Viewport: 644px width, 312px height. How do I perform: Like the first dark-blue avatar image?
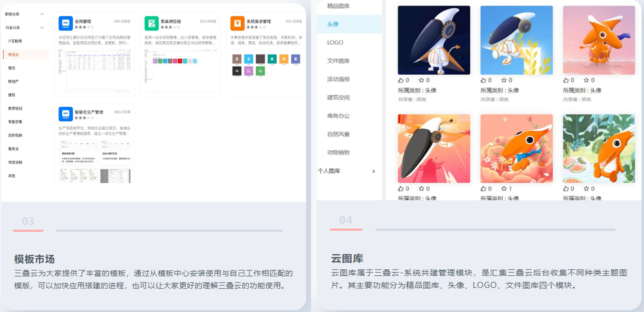[x=401, y=80]
